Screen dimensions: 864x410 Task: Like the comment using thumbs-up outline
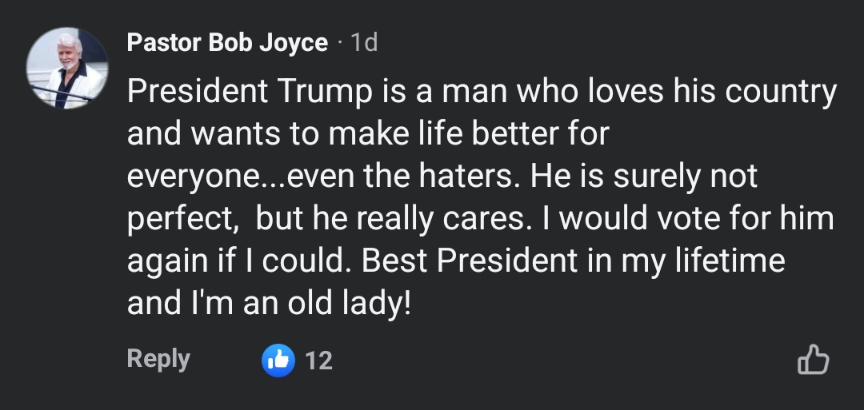coord(812,360)
